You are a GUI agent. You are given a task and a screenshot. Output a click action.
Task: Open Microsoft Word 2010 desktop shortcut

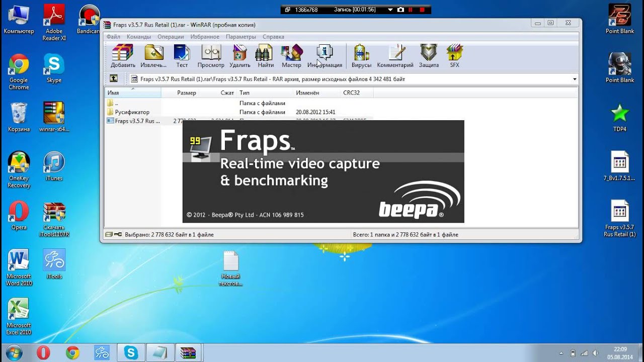click(19, 268)
